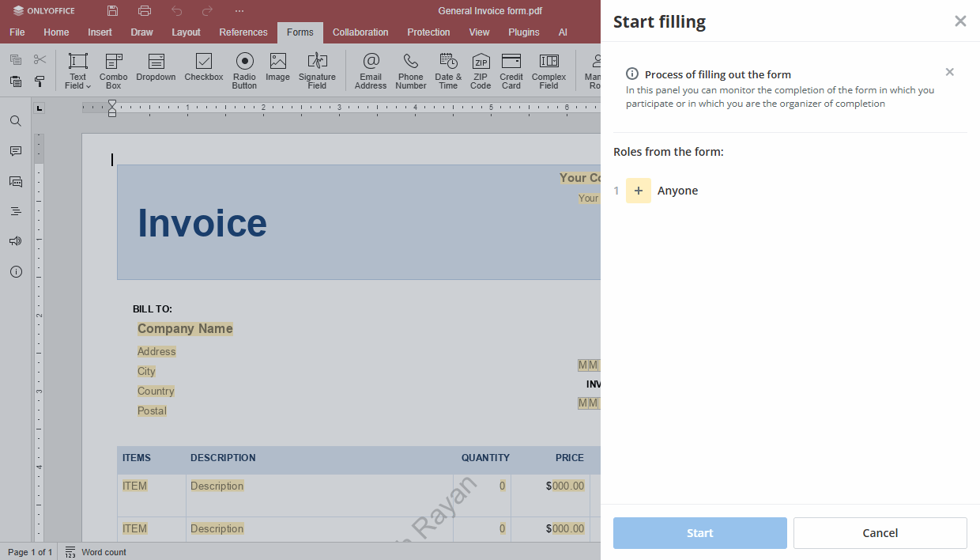The height and width of the screenshot is (560, 980).
Task: Open the Protection tab
Action: pos(428,32)
